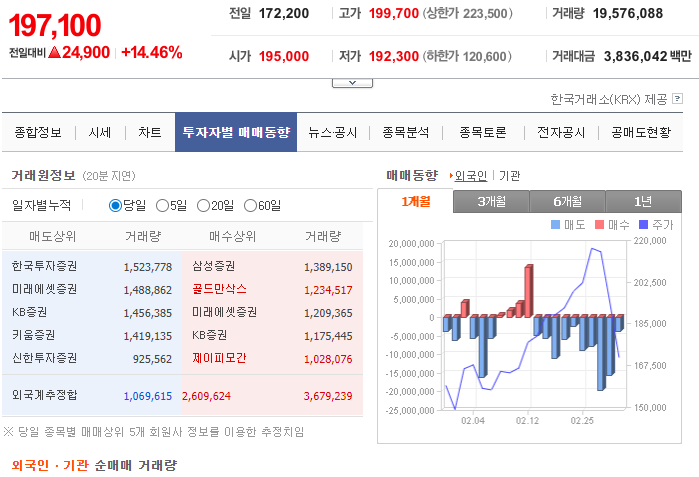This screenshot has width=699, height=477.
Task: Switch chart period to 3개월
Action: click(x=490, y=201)
